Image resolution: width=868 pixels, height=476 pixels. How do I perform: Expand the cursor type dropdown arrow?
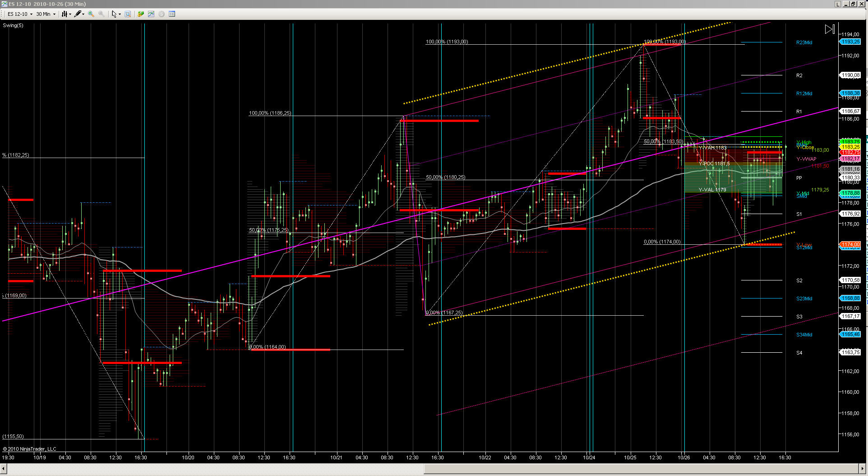pyautogui.click(x=120, y=14)
